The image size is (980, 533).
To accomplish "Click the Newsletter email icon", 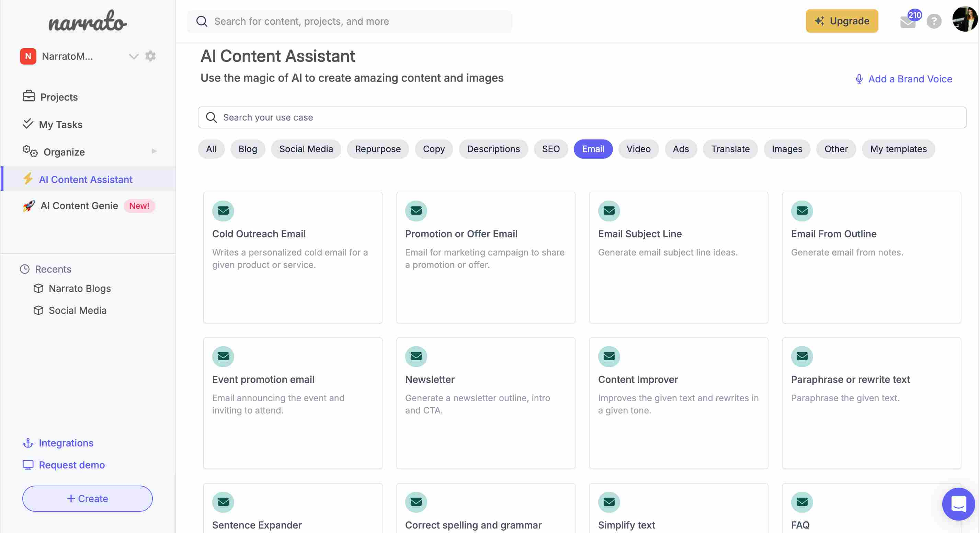I will click(416, 356).
